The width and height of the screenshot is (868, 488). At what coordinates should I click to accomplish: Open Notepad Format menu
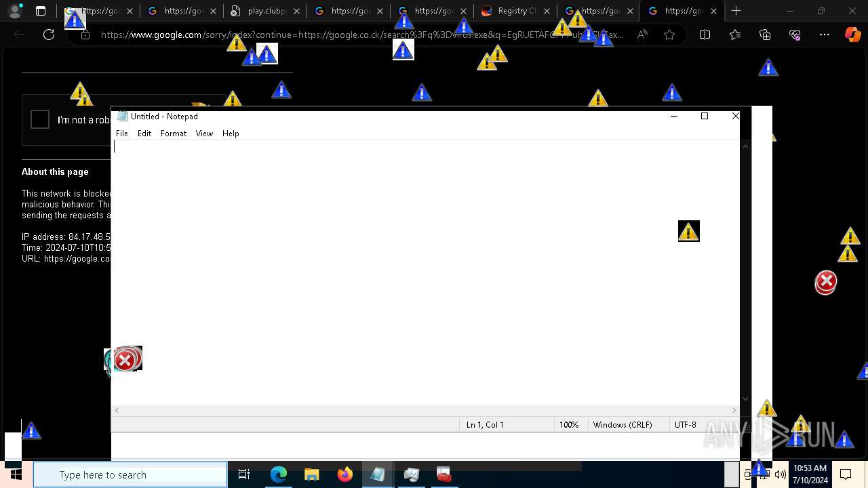[174, 134]
